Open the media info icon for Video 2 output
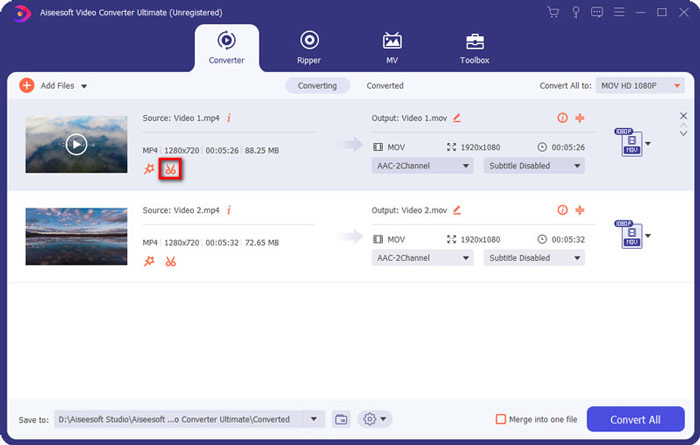The image size is (700, 445). tap(562, 210)
